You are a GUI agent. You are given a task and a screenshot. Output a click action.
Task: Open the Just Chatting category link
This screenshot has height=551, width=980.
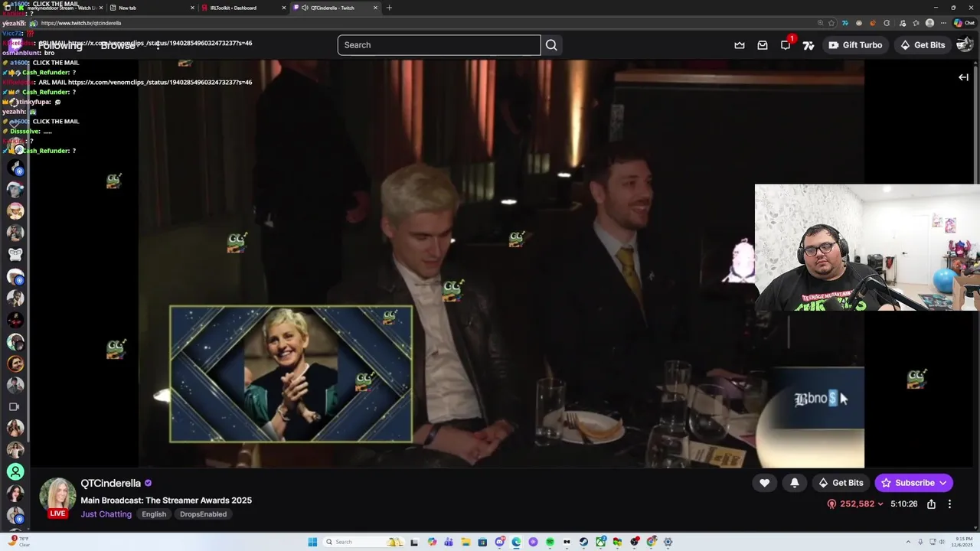click(x=106, y=514)
